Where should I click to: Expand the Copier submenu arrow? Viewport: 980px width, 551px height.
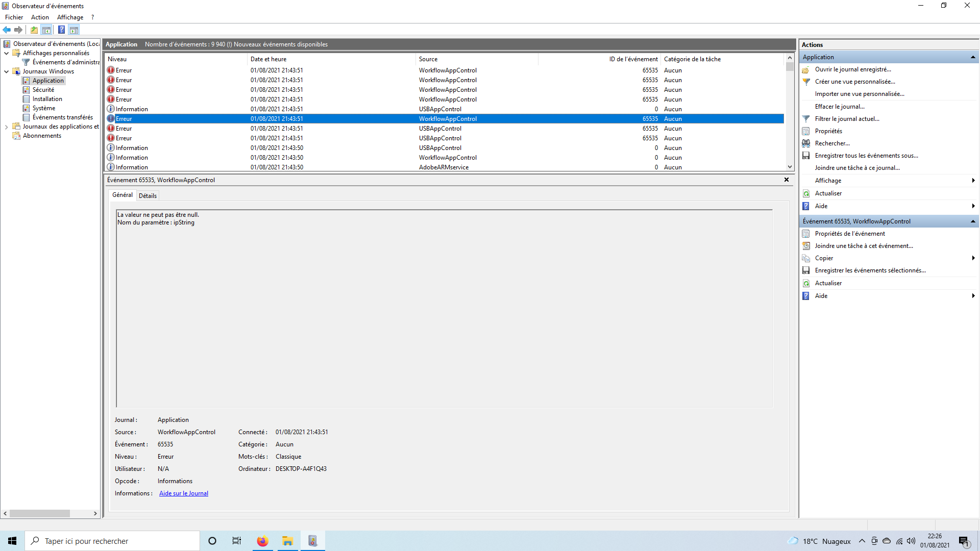coord(973,258)
